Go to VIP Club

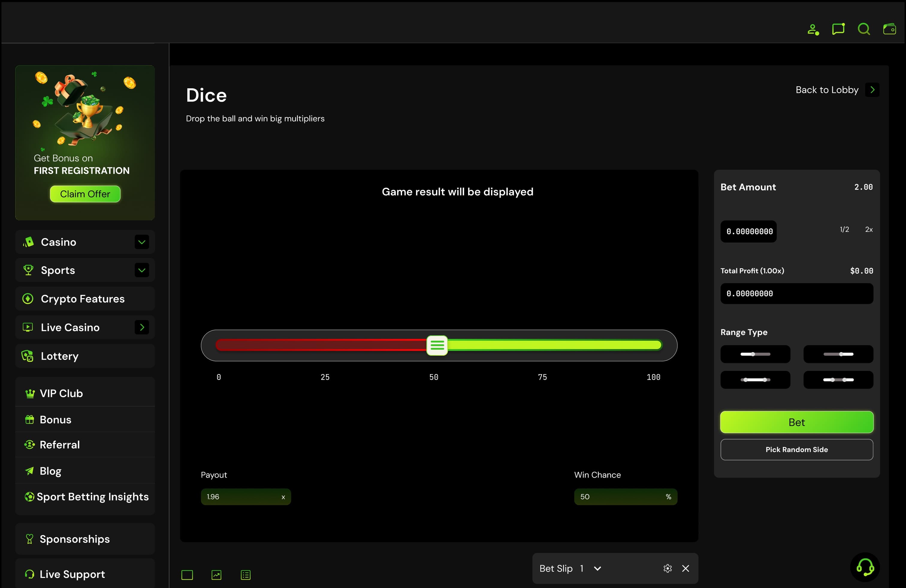click(85, 393)
